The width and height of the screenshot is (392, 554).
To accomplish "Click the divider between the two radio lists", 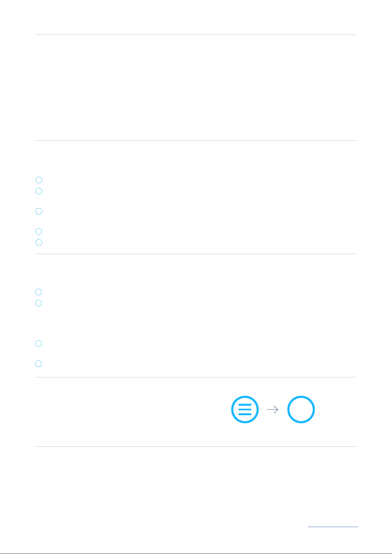I will click(196, 254).
